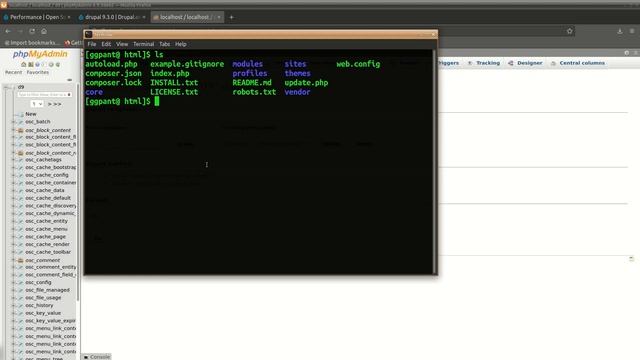
Task: Switch to Performance browser tab
Action: [x=37, y=17]
